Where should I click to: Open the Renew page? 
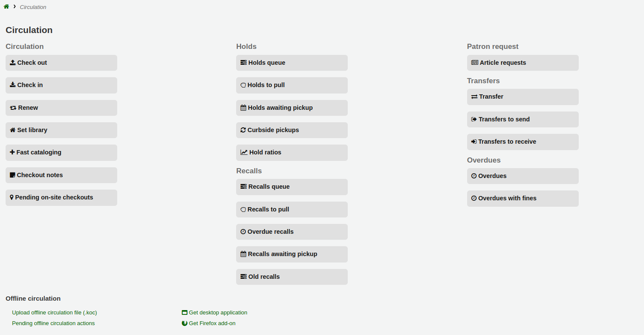point(61,108)
